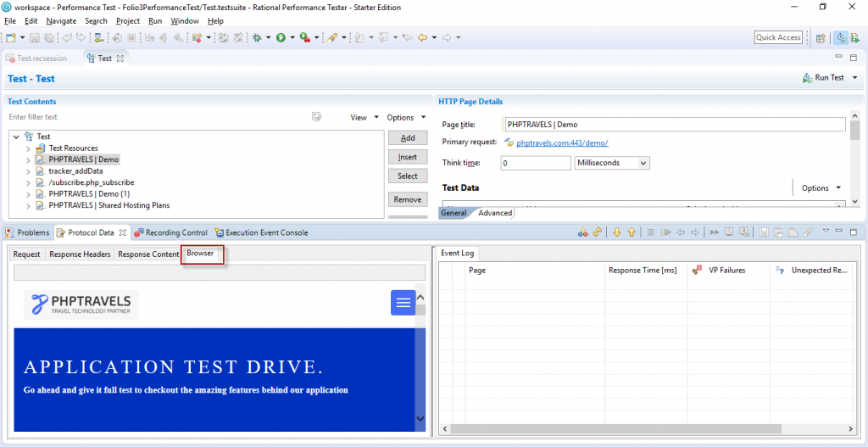Image resolution: width=868 pixels, height=447 pixels.
Task: Click the grey stop square icon in the main toolbar
Action: coord(131,37)
